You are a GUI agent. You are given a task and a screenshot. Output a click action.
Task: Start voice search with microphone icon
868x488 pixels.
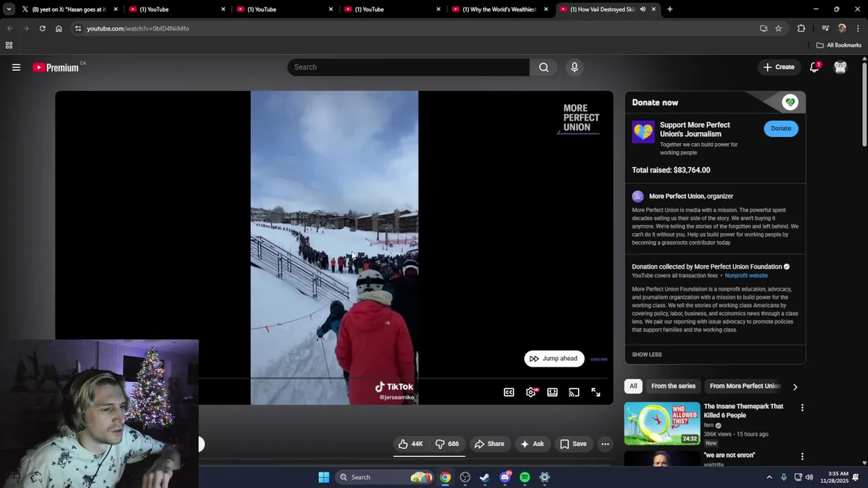pyautogui.click(x=574, y=67)
